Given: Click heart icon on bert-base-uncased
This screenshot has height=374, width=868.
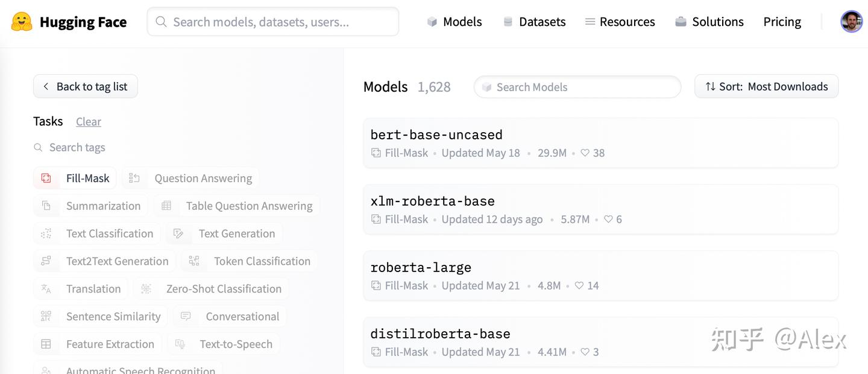Looking at the screenshot, I should [x=585, y=153].
